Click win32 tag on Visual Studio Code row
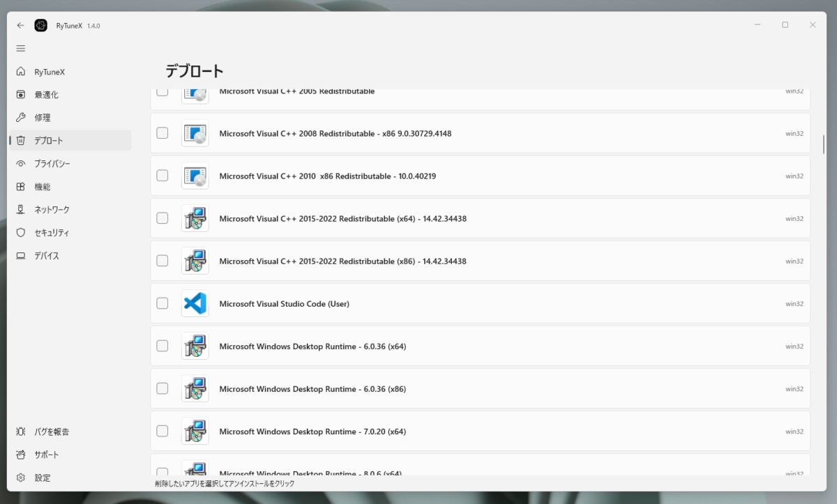Screen dimensions: 837x504 point(794,304)
